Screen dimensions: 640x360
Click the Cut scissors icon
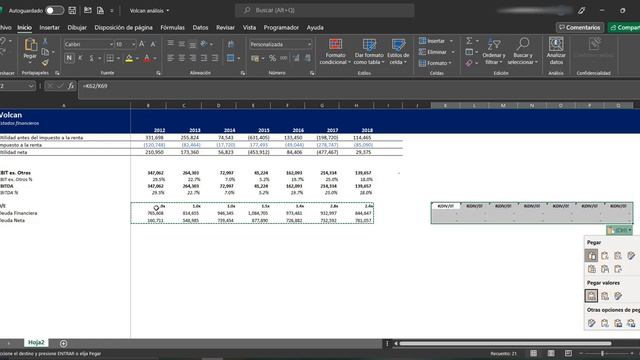45,41
